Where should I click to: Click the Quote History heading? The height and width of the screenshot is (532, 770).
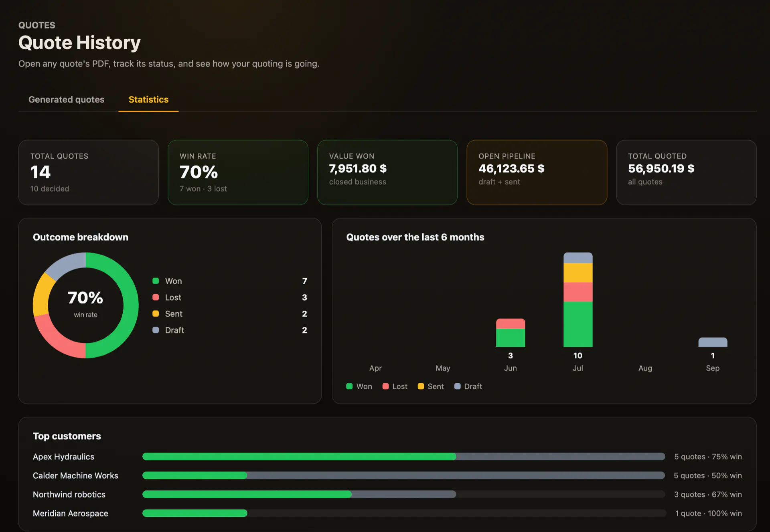coord(79,43)
